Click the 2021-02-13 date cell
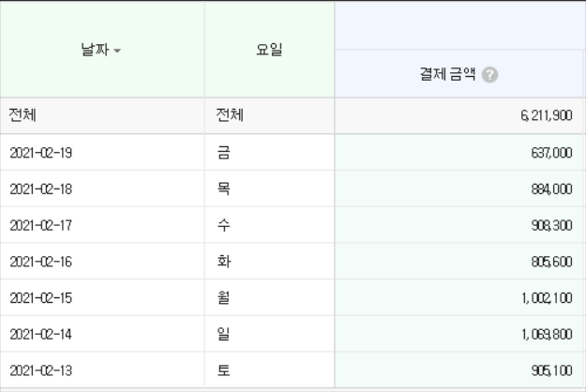The width and height of the screenshot is (586, 392). point(102,369)
